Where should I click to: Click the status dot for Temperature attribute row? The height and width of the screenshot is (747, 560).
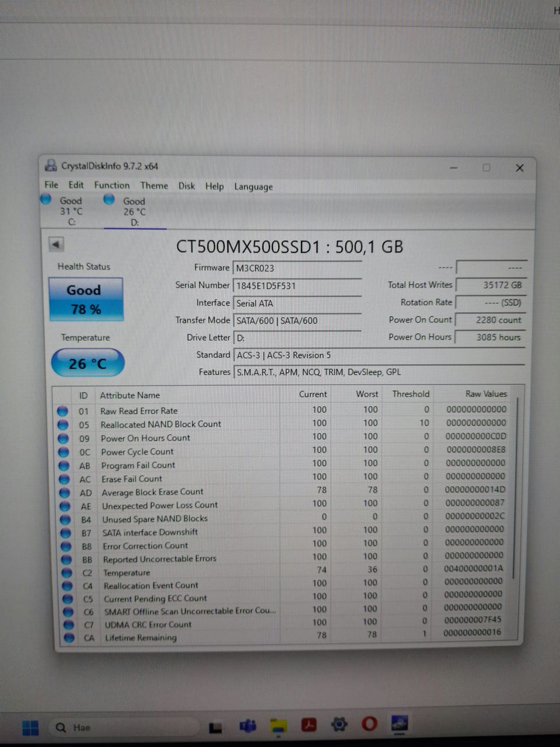tap(67, 573)
